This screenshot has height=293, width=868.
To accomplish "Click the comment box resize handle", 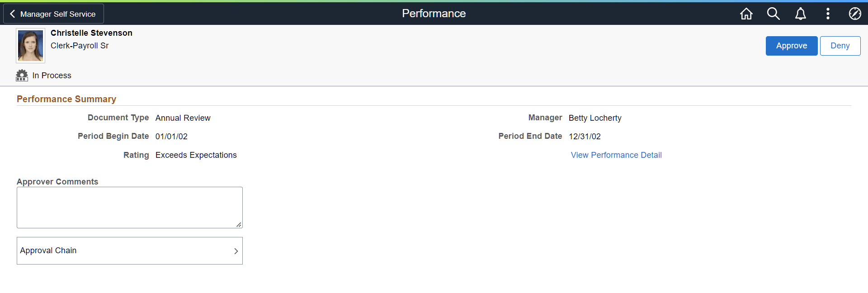I will tap(239, 225).
